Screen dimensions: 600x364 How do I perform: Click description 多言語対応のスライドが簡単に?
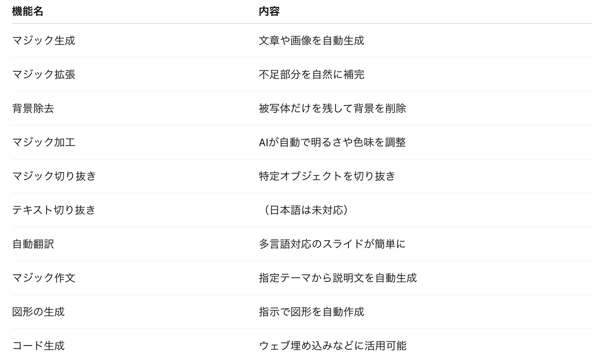point(332,244)
